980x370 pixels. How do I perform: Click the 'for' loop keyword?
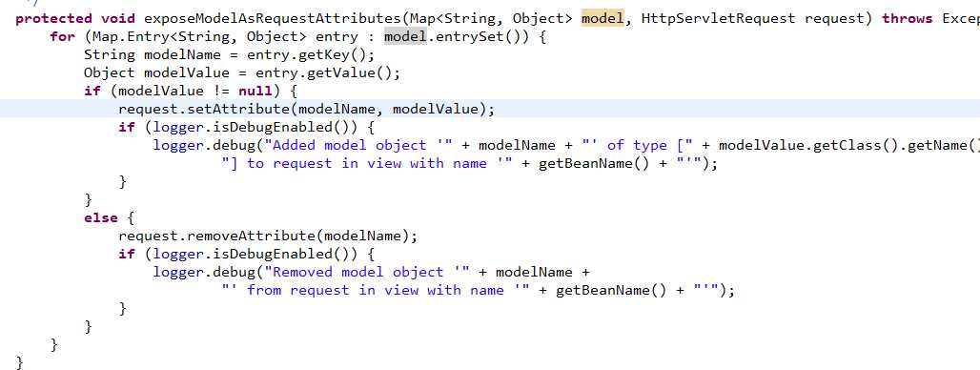coord(63,37)
